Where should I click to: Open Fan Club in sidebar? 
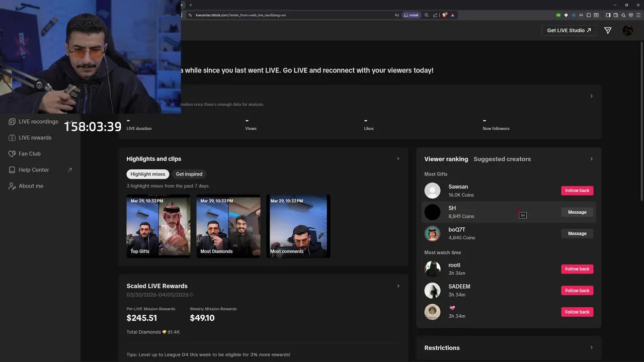coord(25,154)
